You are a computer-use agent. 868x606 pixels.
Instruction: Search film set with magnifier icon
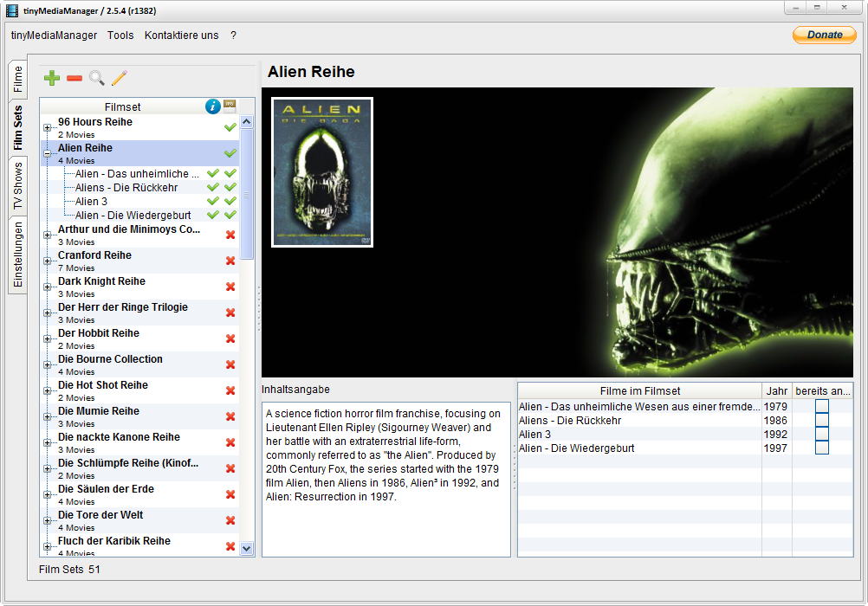[97, 78]
